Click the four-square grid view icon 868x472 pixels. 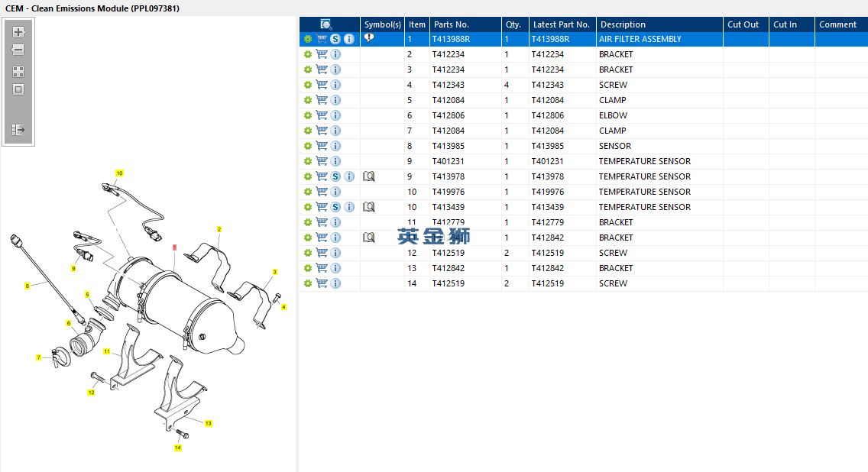18,72
